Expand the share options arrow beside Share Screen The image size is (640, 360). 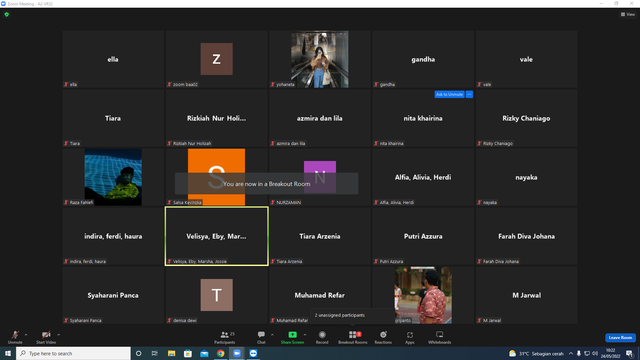(305, 335)
